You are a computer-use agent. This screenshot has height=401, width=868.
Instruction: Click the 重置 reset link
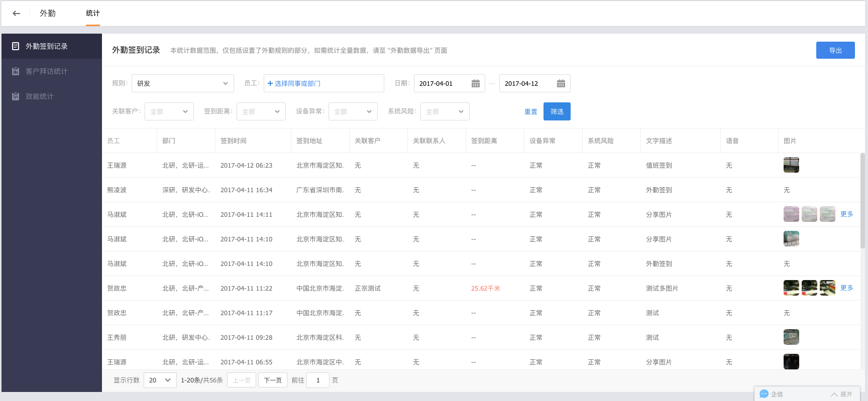pos(531,112)
